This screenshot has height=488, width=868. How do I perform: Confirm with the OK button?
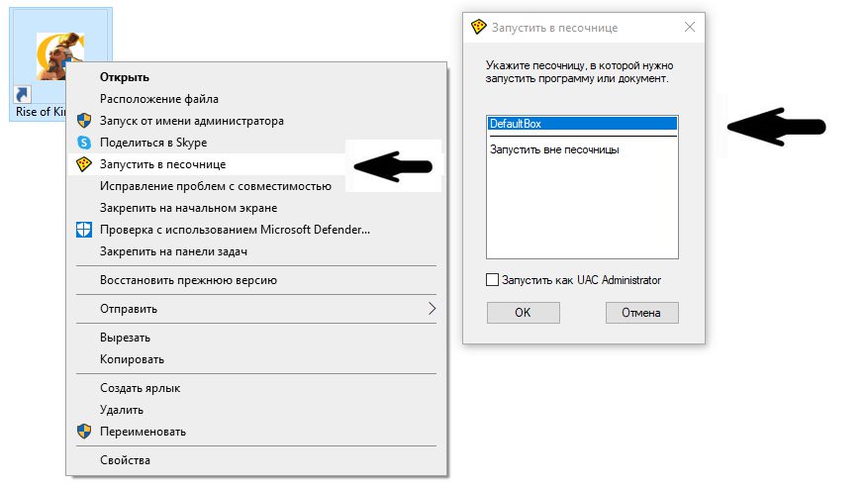point(524,313)
